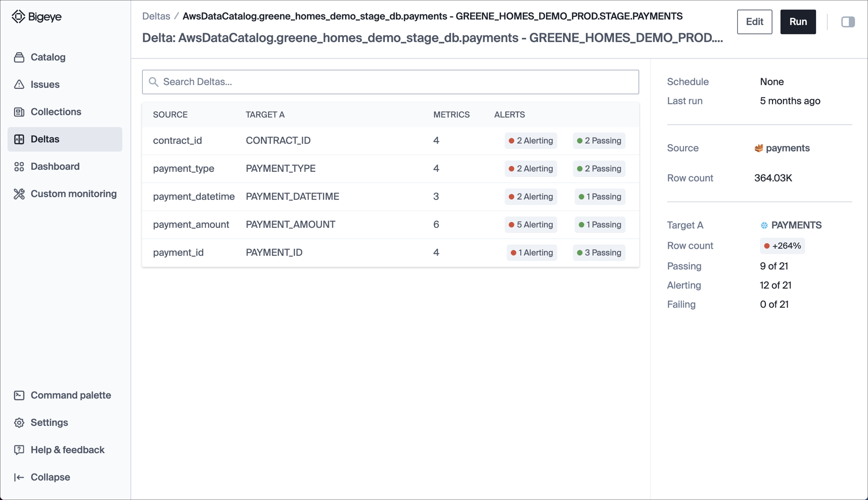The image size is (868, 500).
Task: Click the PAYMENTS target table link
Action: (796, 225)
